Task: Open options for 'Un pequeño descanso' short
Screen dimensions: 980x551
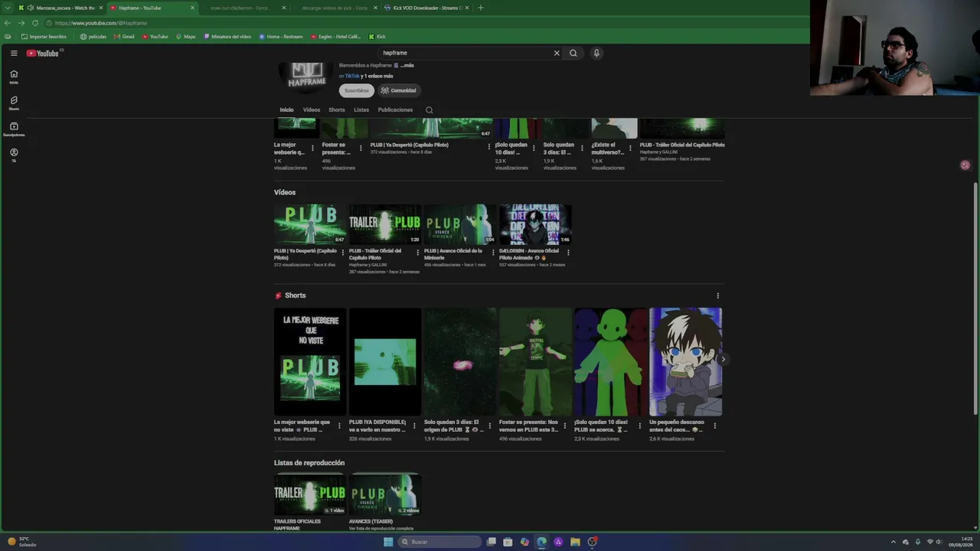Action: (x=714, y=426)
